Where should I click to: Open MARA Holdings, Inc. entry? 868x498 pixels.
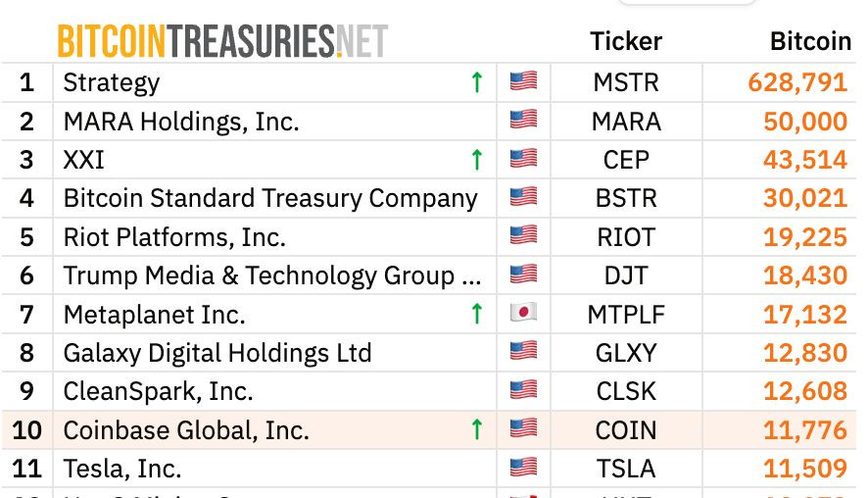[x=181, y=122]
